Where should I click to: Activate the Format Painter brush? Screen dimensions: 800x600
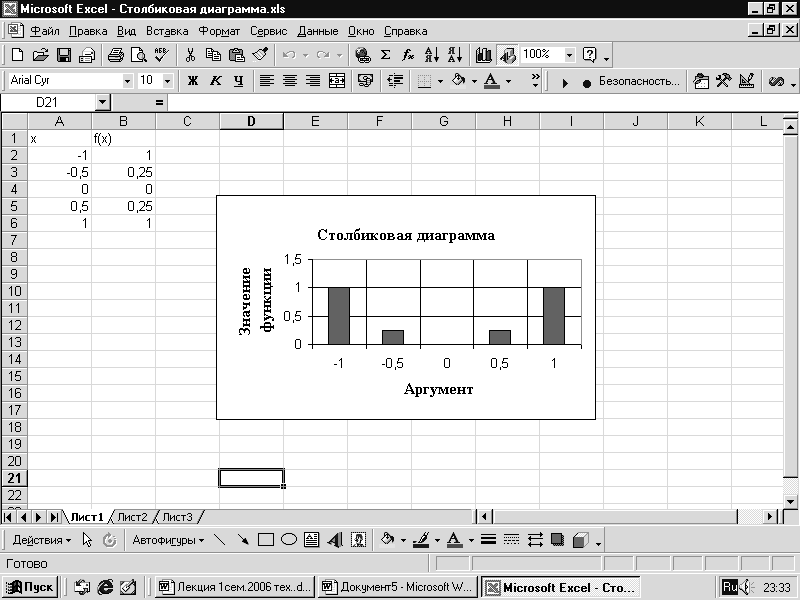(x=260, y=55)
